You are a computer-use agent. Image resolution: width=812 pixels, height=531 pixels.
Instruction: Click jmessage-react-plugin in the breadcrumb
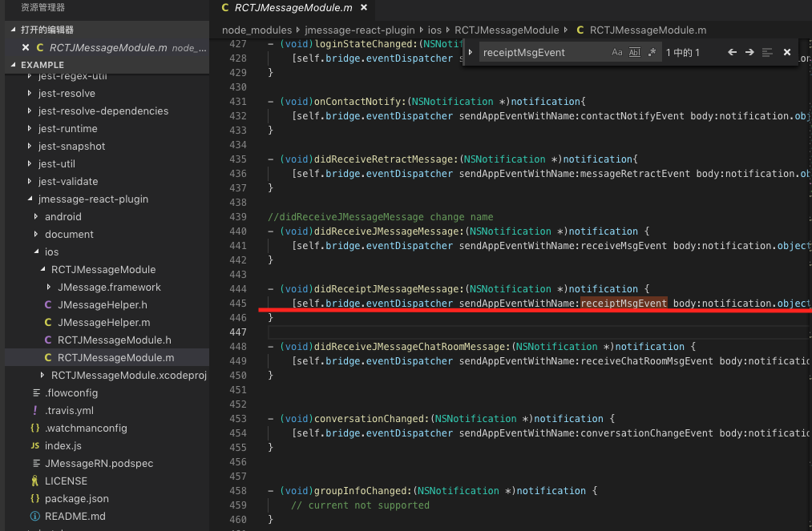tap(360, 30)
